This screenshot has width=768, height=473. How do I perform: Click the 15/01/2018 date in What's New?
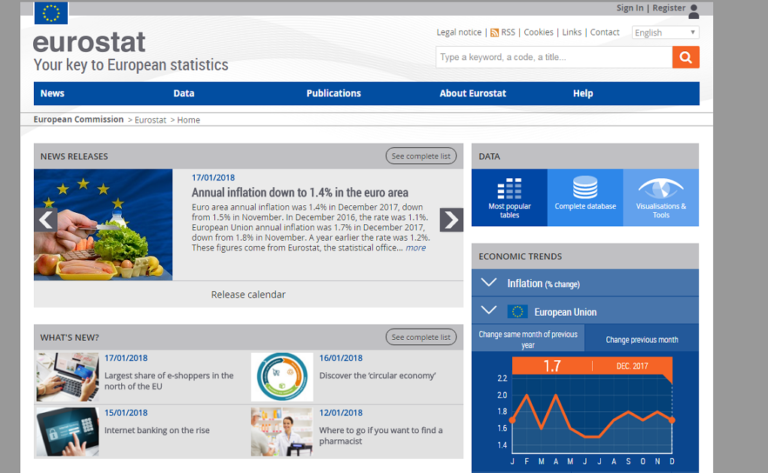(x=126, y=413)
